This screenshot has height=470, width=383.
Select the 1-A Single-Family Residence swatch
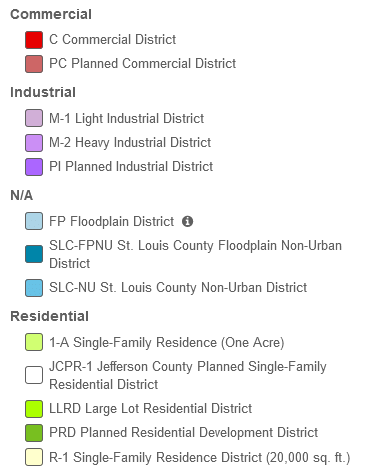click(34, 342)
